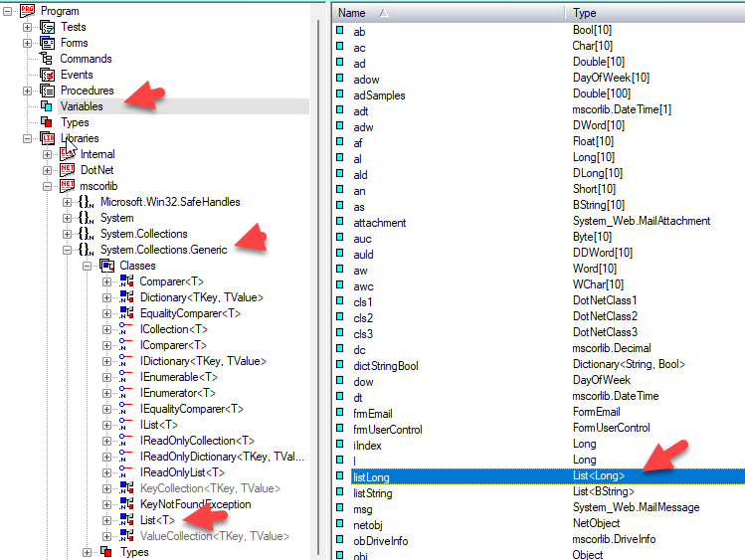Select KeyNotFoundException class in tree
Image resolution: width=745 pixels, height=560 pixels.
[195, 504]
